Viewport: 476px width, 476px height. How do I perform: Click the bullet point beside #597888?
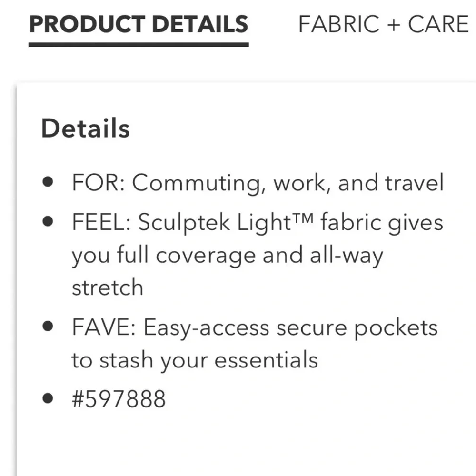tap(48, 397)
